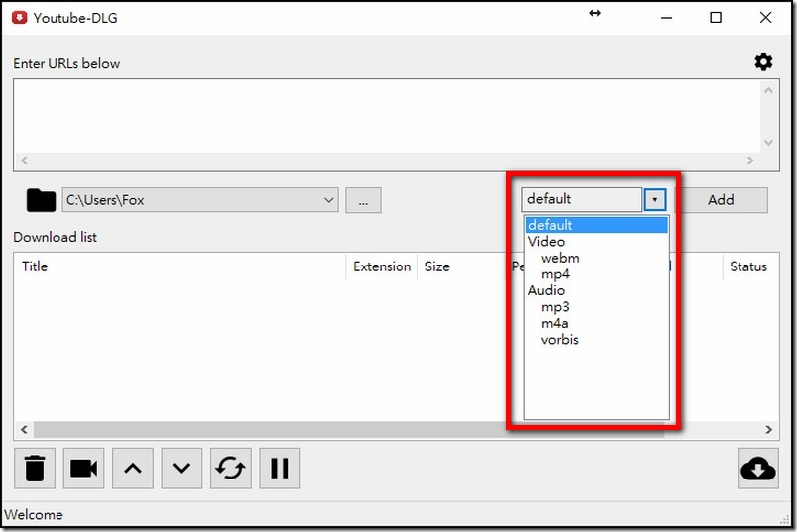Click Youtube-DLG app icon in title bar
Screen dimensions: 797x532
click(19, 17)
